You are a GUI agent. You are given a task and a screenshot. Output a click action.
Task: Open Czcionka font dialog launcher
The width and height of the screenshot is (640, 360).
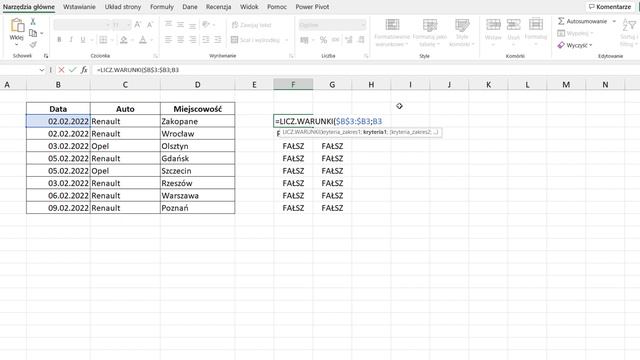click(156, 56)
